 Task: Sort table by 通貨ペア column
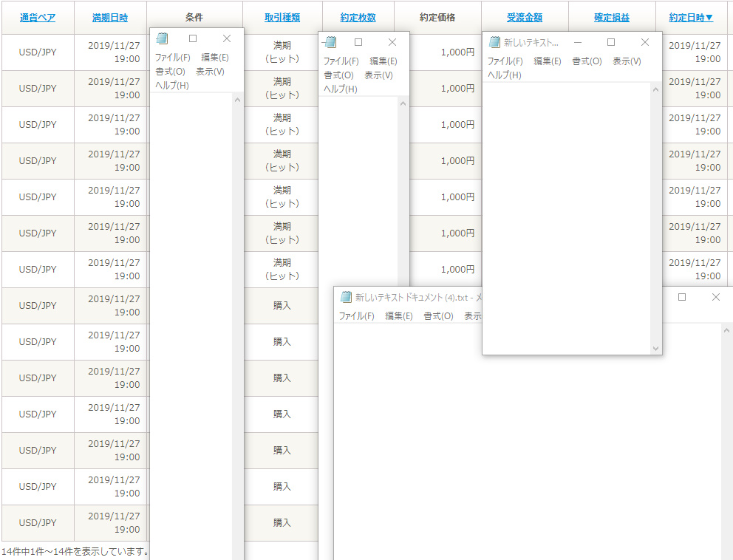click(x=38, y=18)
